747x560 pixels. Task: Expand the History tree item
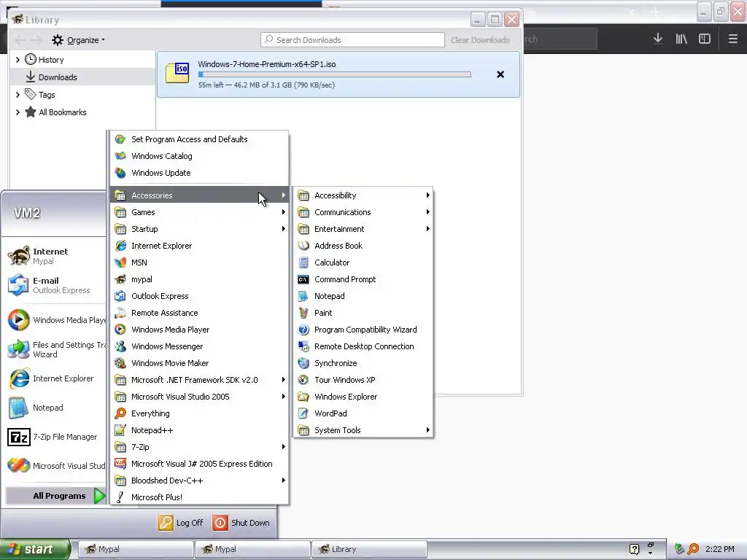point(18,60)
